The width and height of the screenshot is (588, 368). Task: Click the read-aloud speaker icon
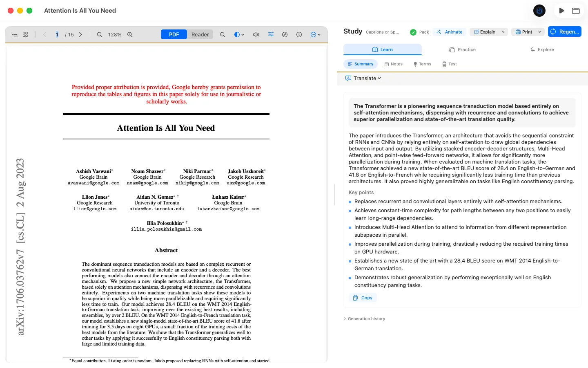click(x=256, y=35)
